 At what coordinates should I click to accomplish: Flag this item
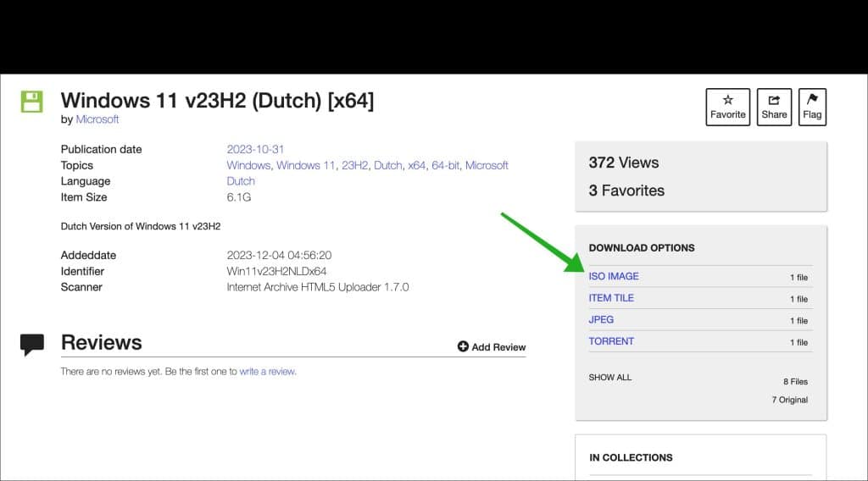pos(812,107)
